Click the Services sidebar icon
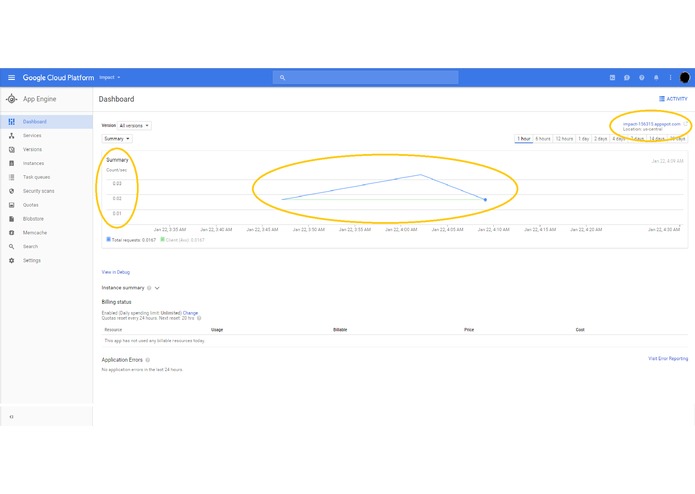The height and width of the screenshot is (494, 695). click(x=12, y=136)
